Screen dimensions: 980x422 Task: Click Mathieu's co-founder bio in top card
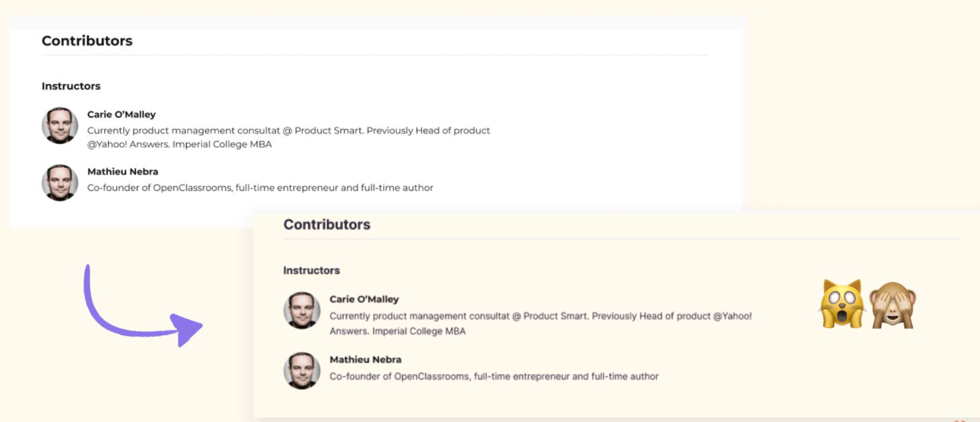(260, 188)
